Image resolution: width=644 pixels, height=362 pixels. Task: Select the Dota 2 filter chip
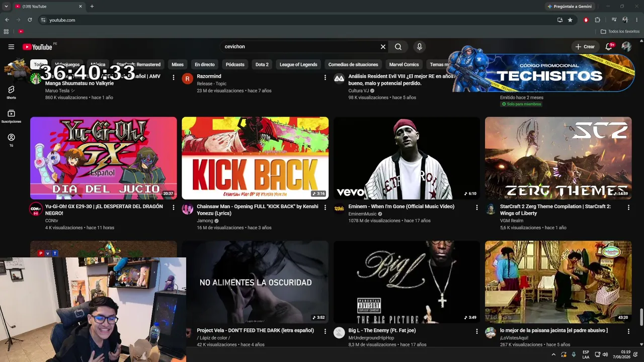tap(262, 64)
